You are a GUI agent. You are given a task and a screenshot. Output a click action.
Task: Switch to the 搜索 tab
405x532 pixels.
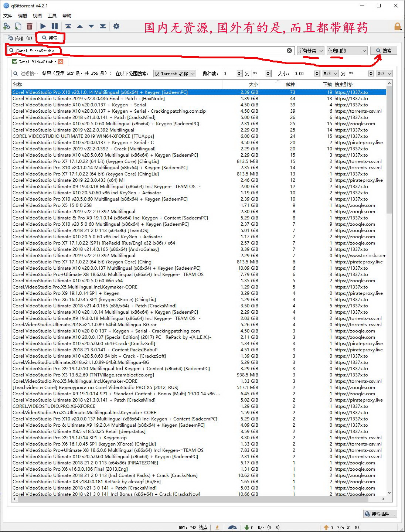(x=50, y=38)
